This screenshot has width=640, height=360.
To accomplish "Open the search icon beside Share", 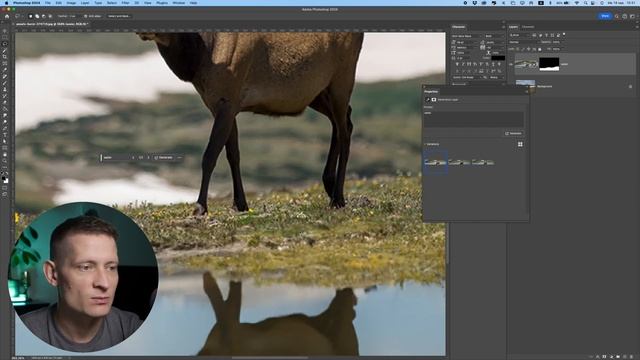I will click(x=617, y=16).
